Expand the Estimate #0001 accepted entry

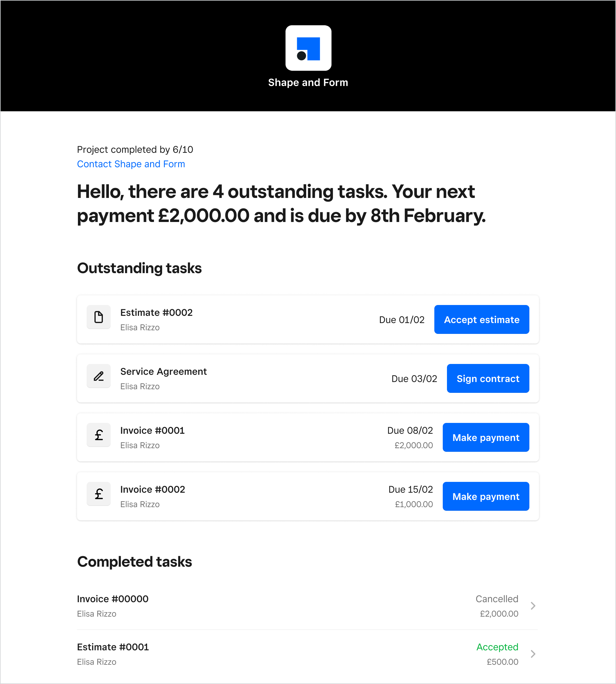pyautogui.click(x=533, y=654)
